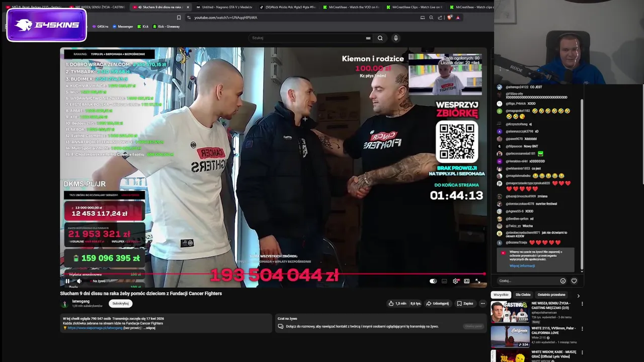The image size is (644, 362).
Task: Open the emoji picker in live chat
Action: [x=563, y=281]
